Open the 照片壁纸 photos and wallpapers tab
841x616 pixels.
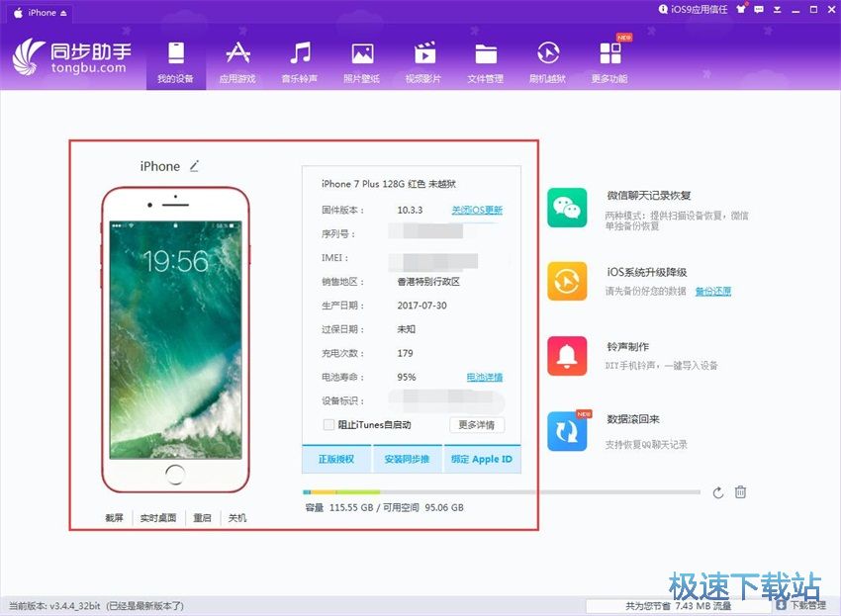tap(362, 62)
